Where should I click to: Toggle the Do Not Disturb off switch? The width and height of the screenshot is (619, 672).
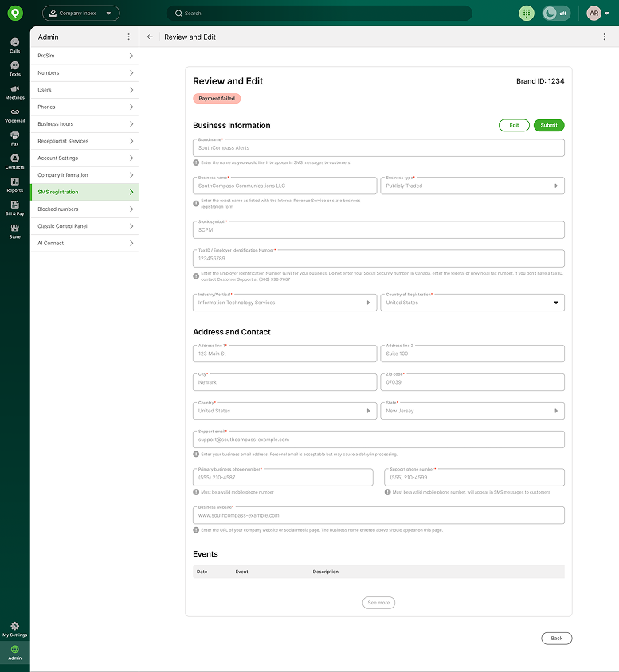point(556,14)
